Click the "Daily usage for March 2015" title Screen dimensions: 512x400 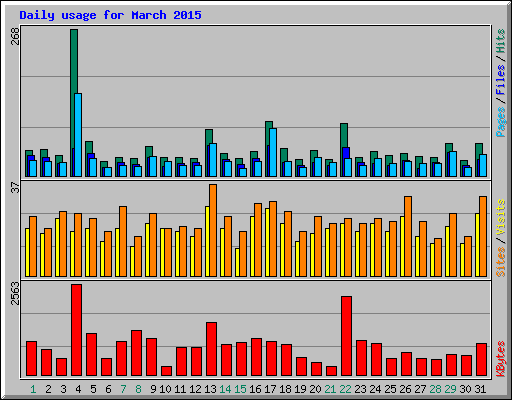(x=110, y=15)
